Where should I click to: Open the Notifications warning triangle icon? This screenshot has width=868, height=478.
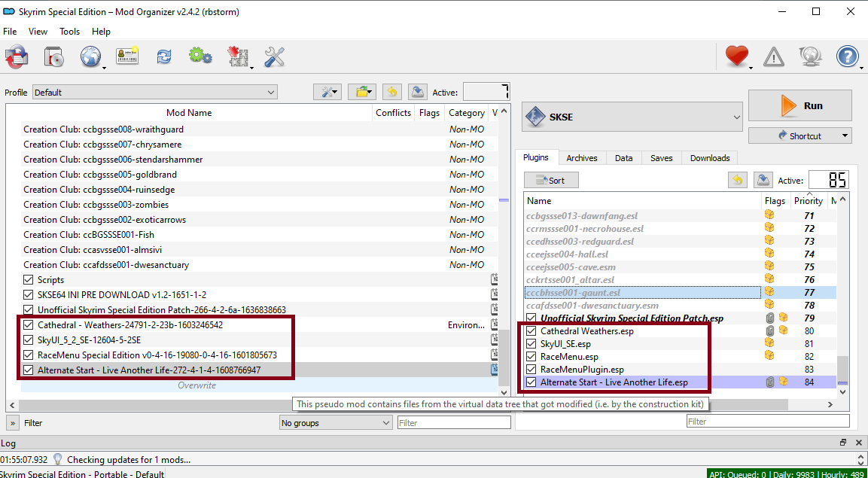click(x=774, y=56)
